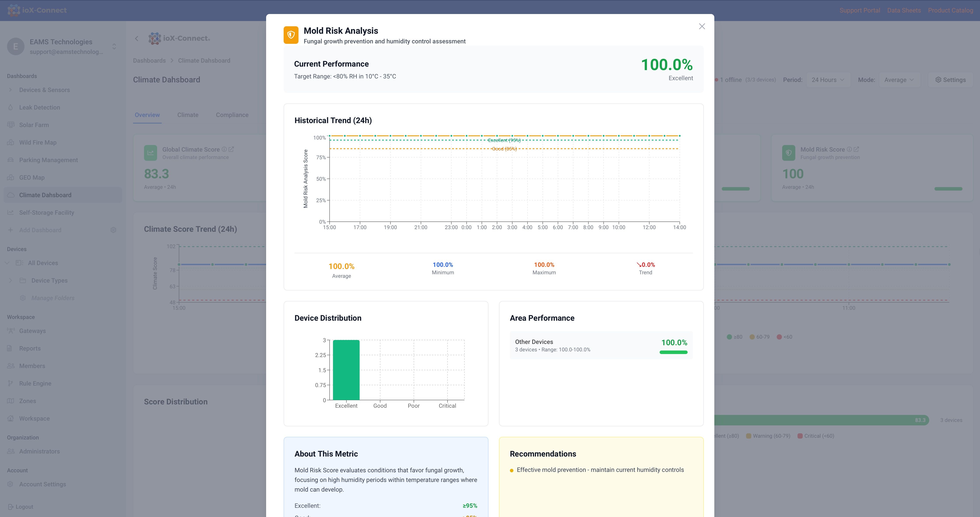Screen dimensions: 980x517
Task: Collapse the All Devices tree node
Action: 7,263
